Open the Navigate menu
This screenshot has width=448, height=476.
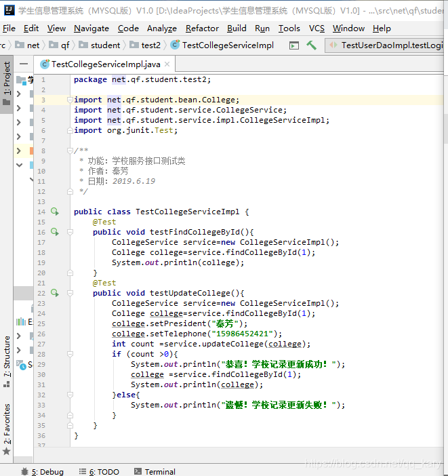(x=91, y=28)
